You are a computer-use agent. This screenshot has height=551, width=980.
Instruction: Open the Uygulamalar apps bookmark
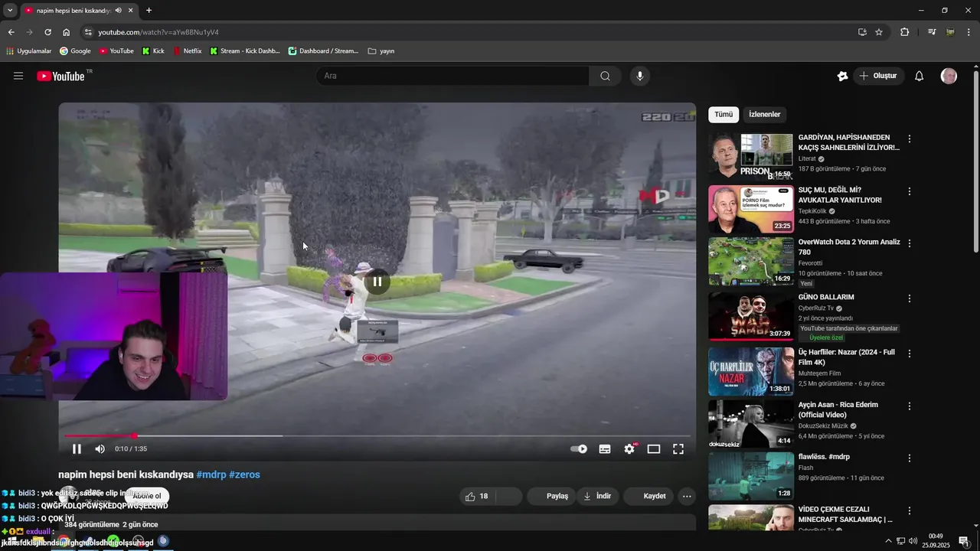pos(28,51)
